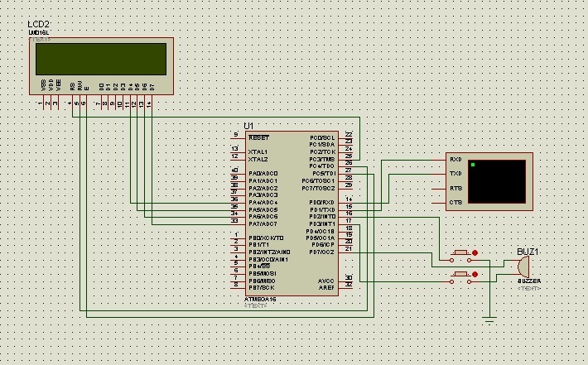This screenshot has height=365, width=588.
Task: Select the TXD pin of the virtual terminal
Action: [455, 174]
